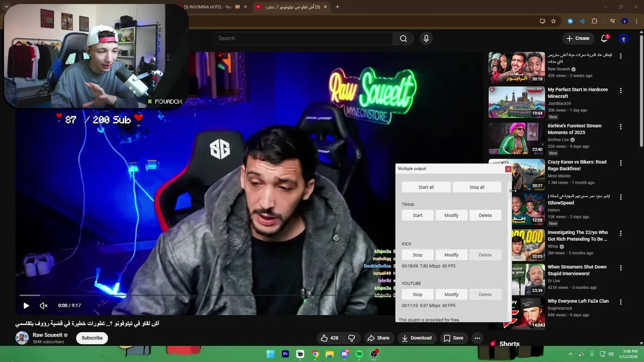644x362 pixels.
Task: Unmute the video player volume icon
Action: 44,305
